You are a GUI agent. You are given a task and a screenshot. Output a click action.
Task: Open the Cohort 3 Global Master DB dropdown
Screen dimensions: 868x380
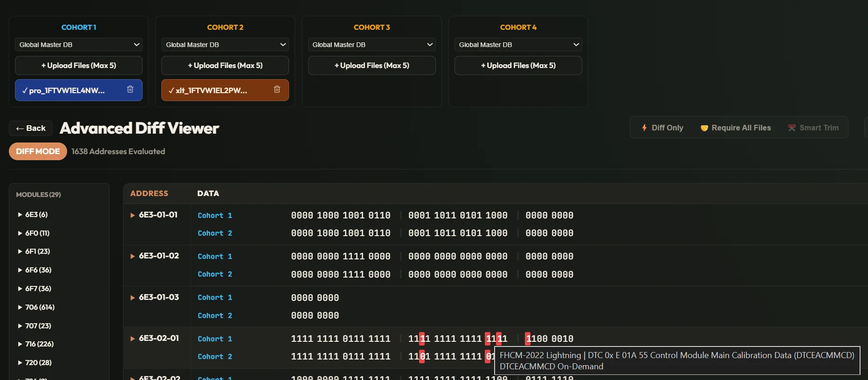(x=372, y=45)
